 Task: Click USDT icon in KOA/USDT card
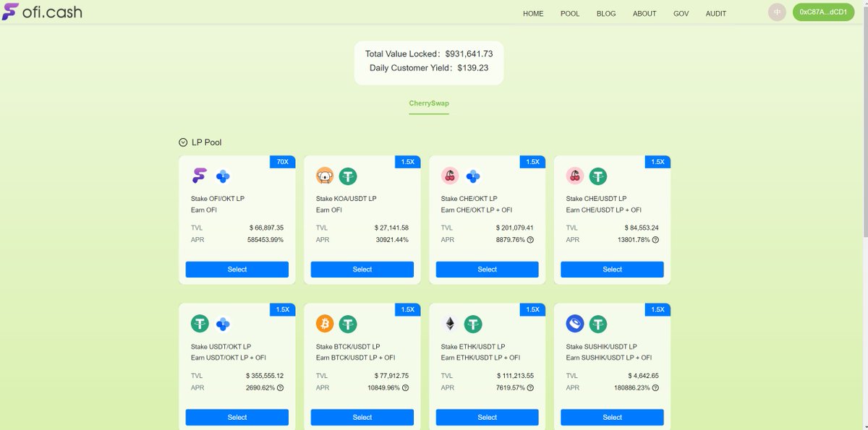[348, 176]
